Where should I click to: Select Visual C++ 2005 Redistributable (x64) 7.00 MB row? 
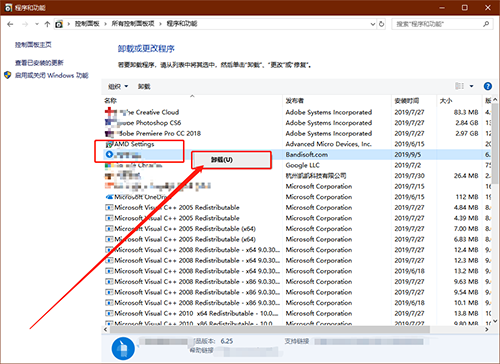coord(296,229)
